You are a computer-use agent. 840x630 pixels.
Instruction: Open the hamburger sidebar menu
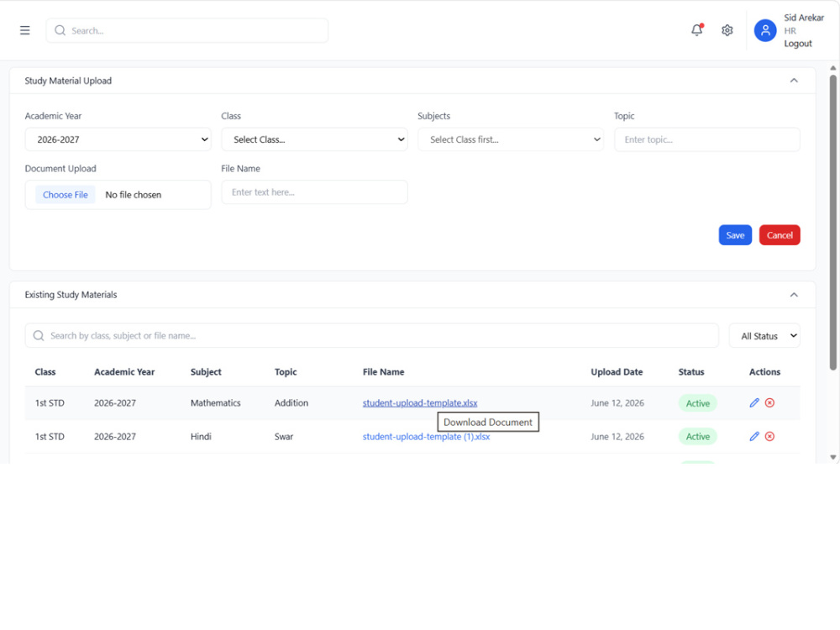[24, 30]
